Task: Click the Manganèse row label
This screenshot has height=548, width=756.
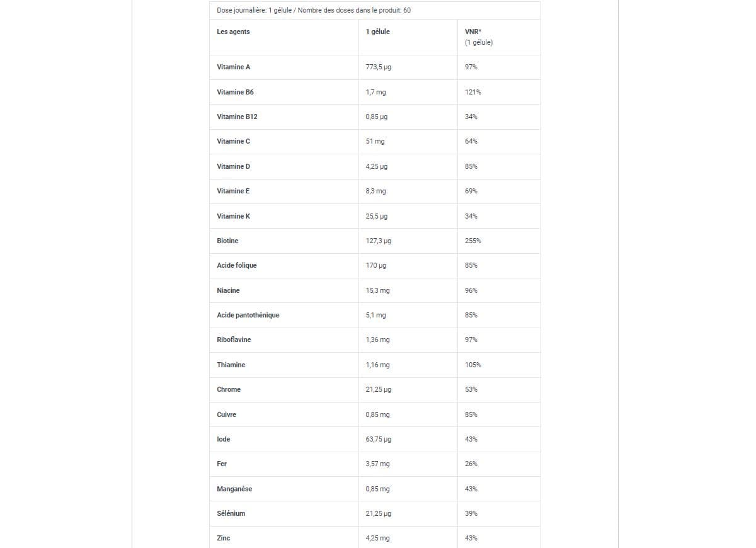Action: 234,489
